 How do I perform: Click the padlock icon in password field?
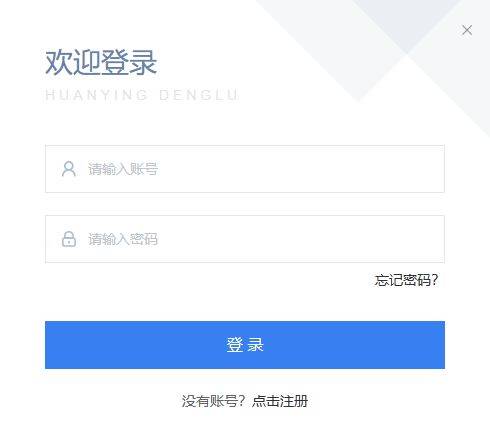click(x=69, y=239)
